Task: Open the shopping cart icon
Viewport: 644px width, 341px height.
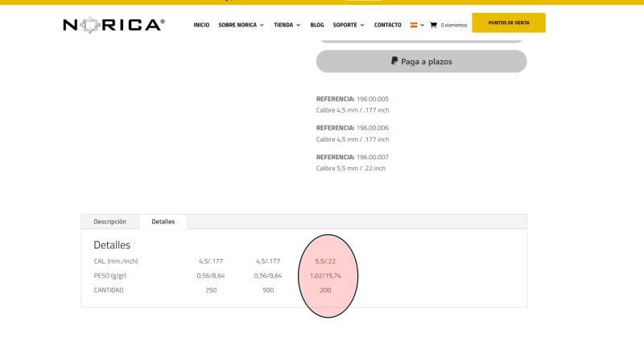Action: (433, 25)
